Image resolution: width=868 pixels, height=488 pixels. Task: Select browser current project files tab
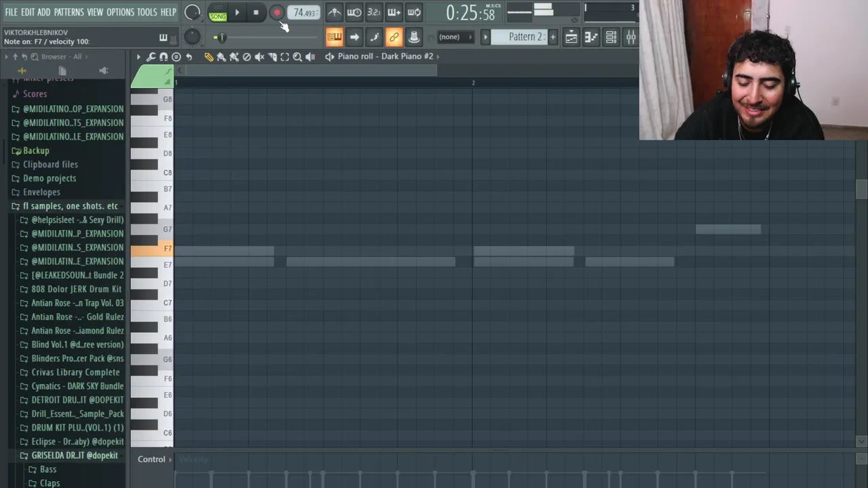[62, 70]
